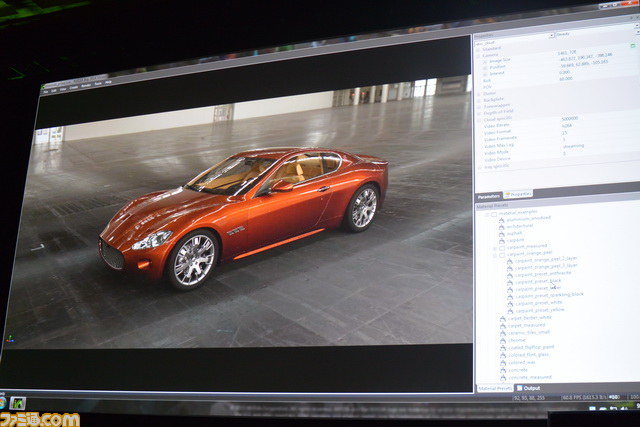Screen dimensions: 640x427
Task: Click the FPS readout in status bar
Action: (584, 397)
